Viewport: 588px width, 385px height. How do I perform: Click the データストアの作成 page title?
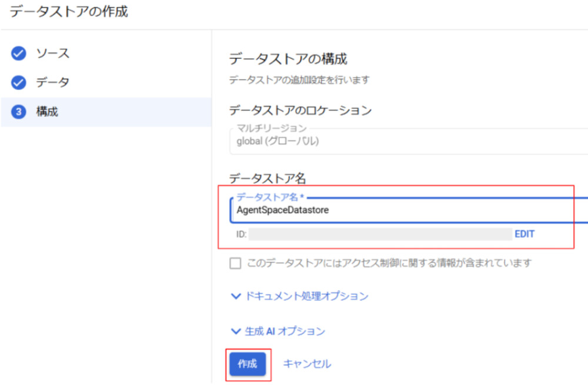point(68,11)
